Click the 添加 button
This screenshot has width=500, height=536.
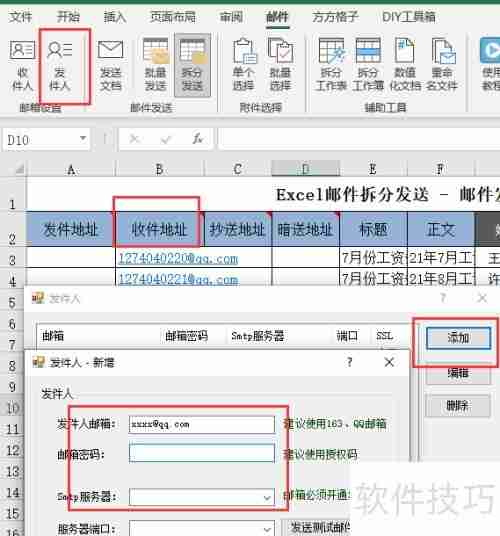coord(458,338)
